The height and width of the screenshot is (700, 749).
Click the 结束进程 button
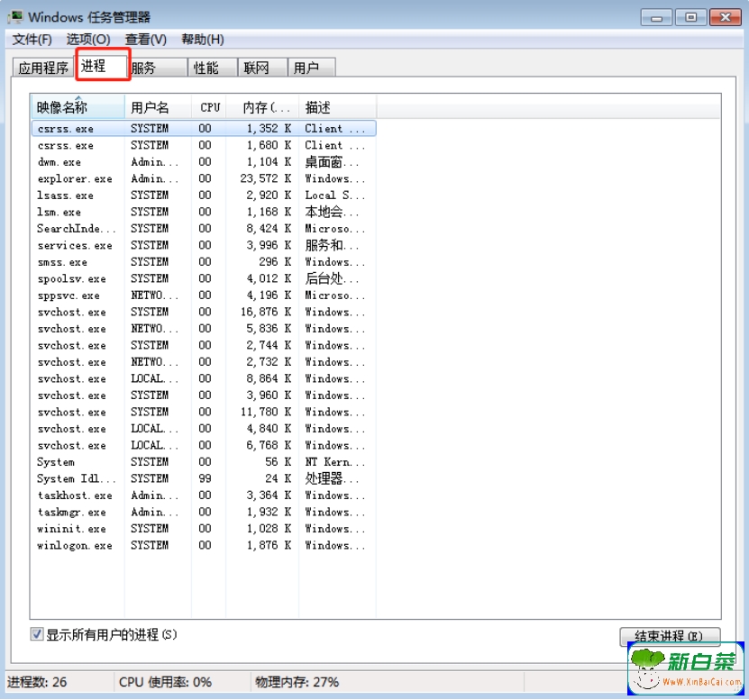click(670, 637)
